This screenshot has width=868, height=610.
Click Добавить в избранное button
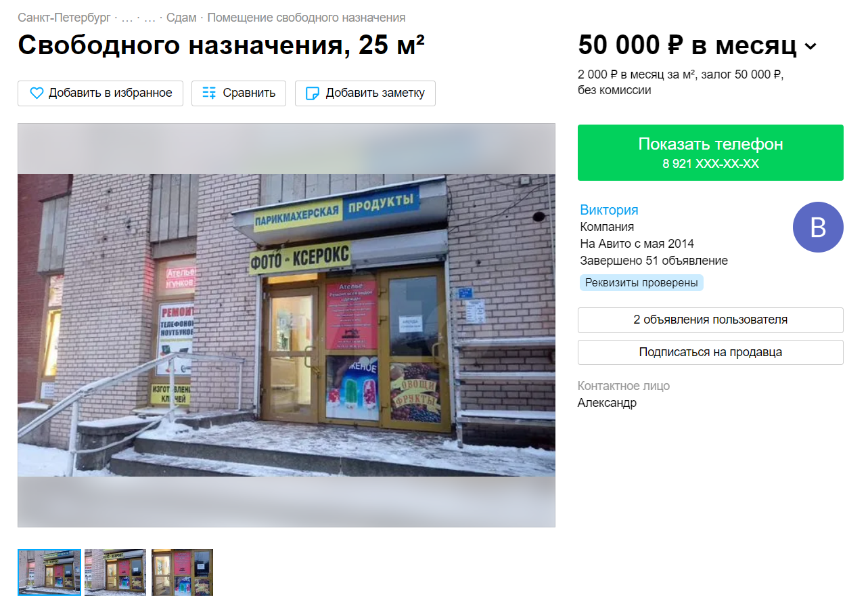(100, 93)
